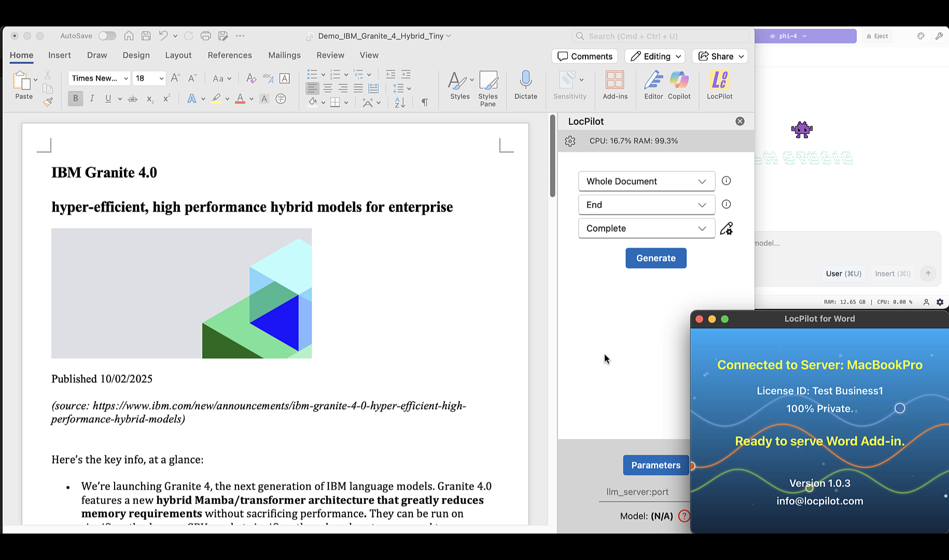Open the LocPilot add-in from ribbon
949x560 pixels.
[719, 86]
